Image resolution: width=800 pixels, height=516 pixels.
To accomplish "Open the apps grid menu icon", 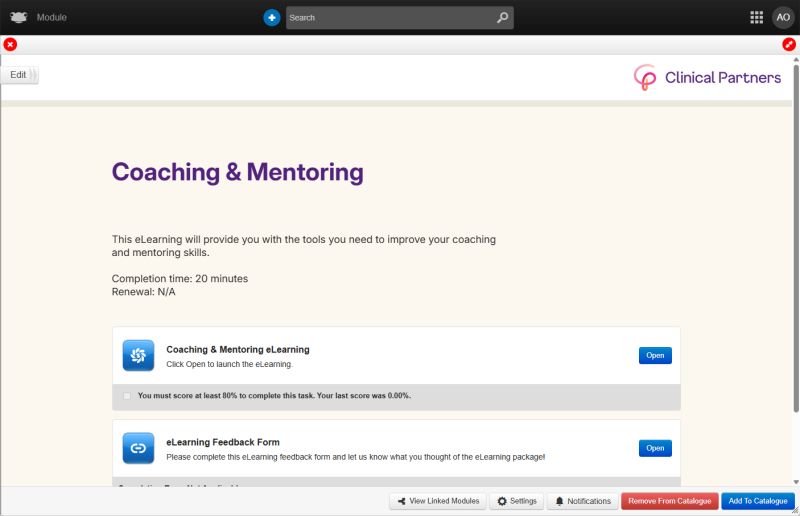I will tap(756, 18).
